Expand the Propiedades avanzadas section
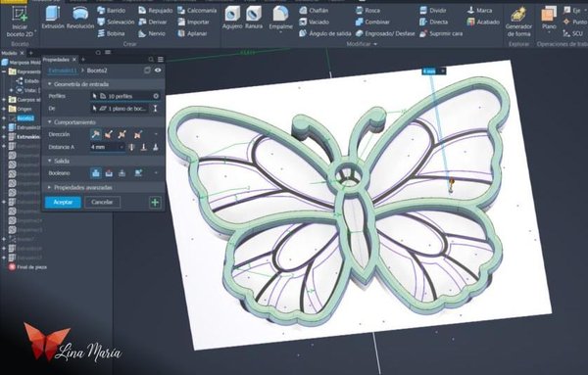Image resolution: width=588 pixels, height=375 pixels. [50, 187]
